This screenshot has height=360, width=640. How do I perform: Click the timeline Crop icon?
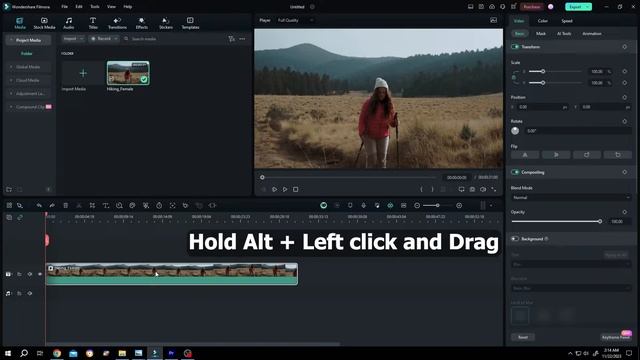(92, 205)
